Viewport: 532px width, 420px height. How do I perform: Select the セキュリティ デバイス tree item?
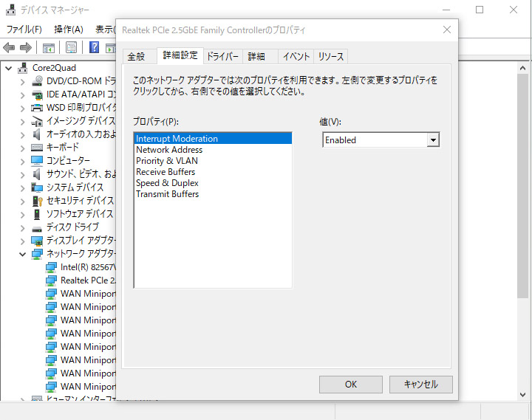[x=80, y=201]
